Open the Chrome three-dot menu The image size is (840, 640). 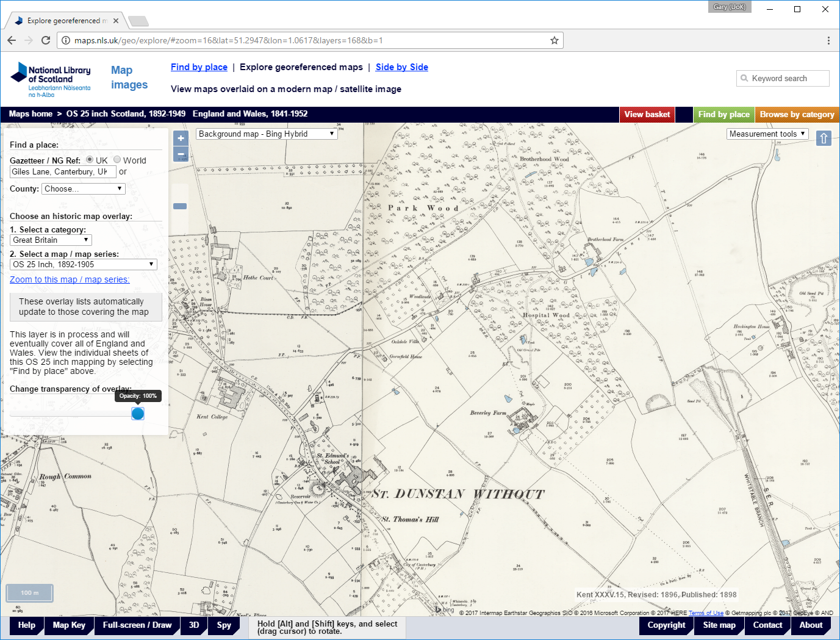[x=828, y=40]
